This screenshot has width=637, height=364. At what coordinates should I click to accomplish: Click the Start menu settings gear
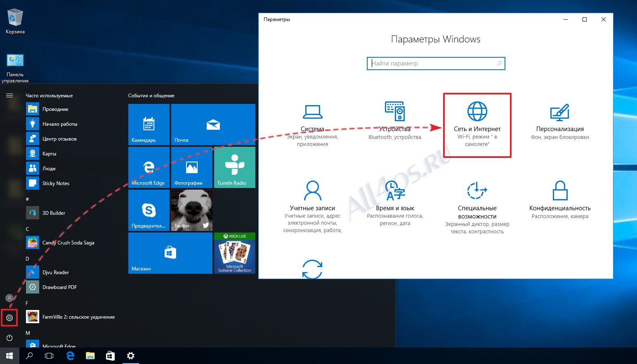tap(9, 318)
